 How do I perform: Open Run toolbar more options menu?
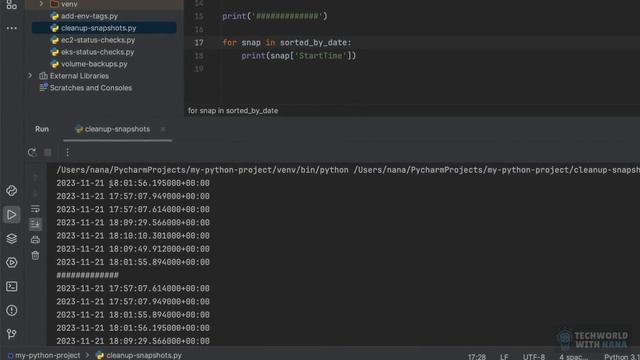68,152
